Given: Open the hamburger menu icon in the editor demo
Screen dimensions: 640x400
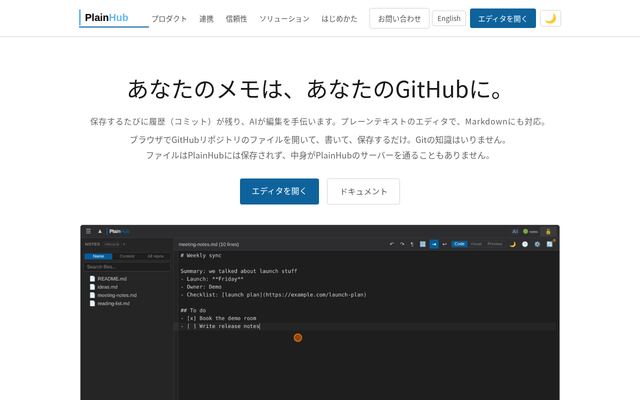Looking at the screenshot, I should (89, 231).
